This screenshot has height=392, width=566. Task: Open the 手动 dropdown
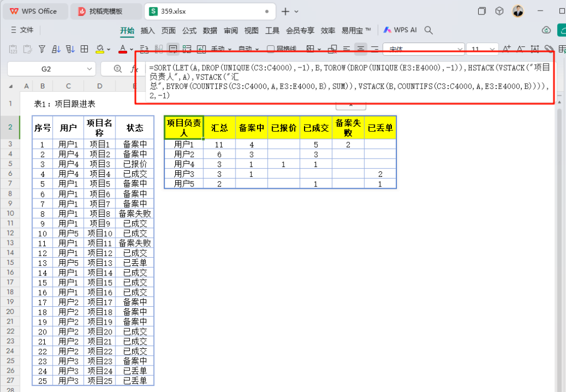[221, 49]
